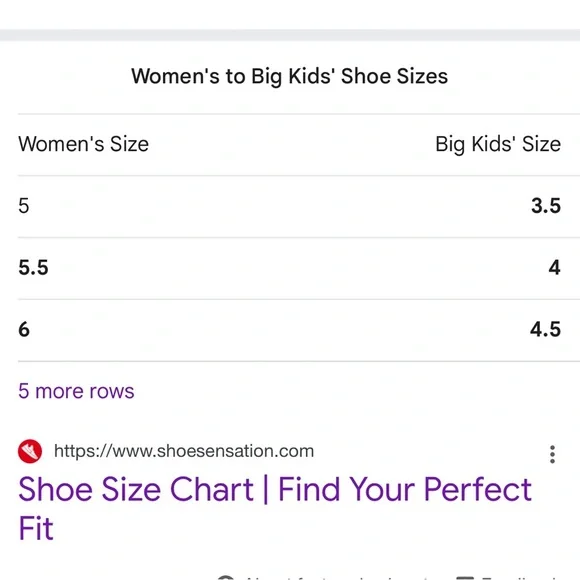
Task: Click the 'Women's Size' column header
Action: [x=84, y=144]
